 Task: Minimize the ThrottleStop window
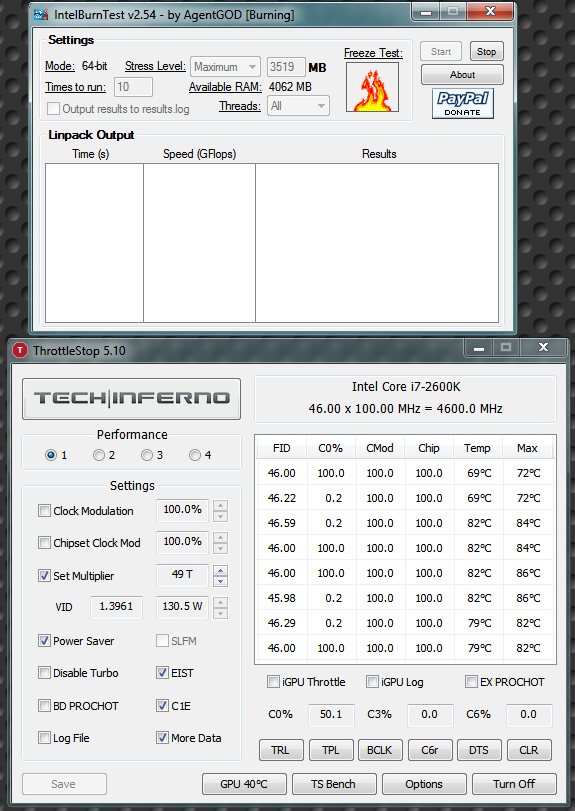(479, 348)
